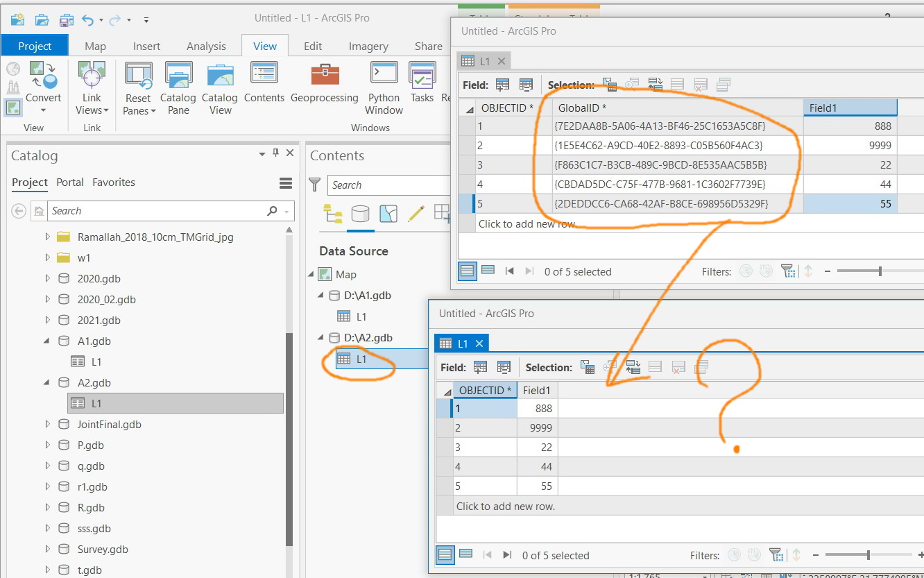Select List By Data Source icon
This screenshot has height=578, width=924.
click(x=360, y=213)
